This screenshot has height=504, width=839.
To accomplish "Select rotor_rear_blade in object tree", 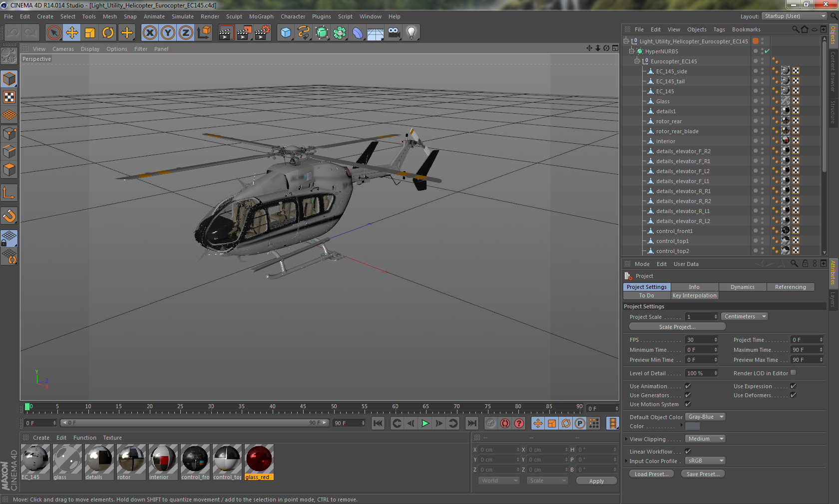I will tap(677, 131).
